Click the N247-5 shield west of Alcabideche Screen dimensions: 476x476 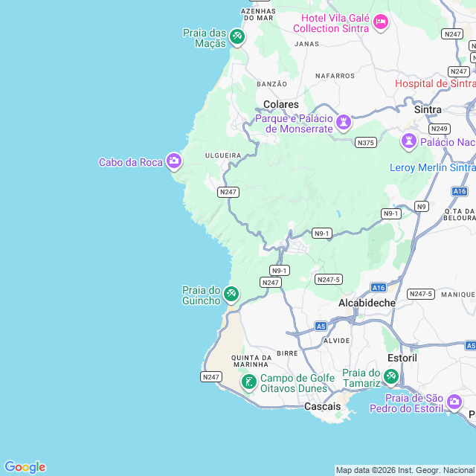tap(329, 280)
